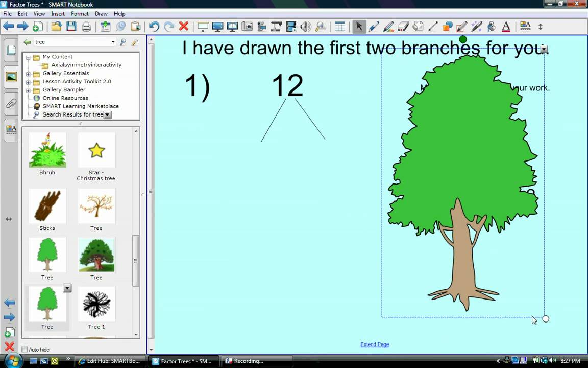Click the speaker audio icon in toolbar
Image resolution: width=588 pixels, height=368 pixels.
[306, 26]
